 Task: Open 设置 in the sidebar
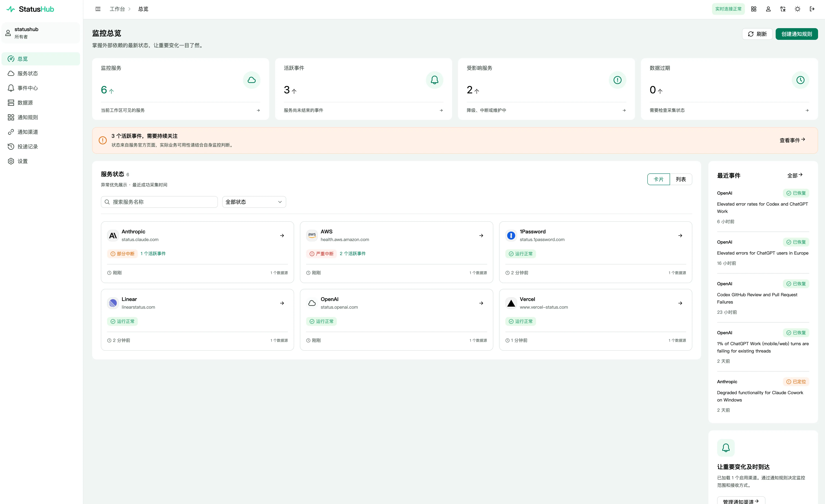pyautogui.click(x=41, y=161)
